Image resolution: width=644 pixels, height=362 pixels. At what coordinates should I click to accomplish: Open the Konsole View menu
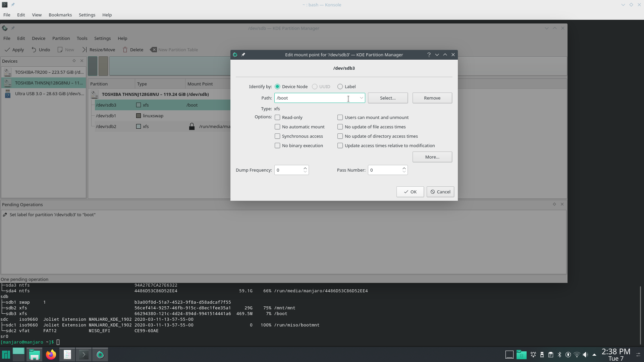(37, 15)
